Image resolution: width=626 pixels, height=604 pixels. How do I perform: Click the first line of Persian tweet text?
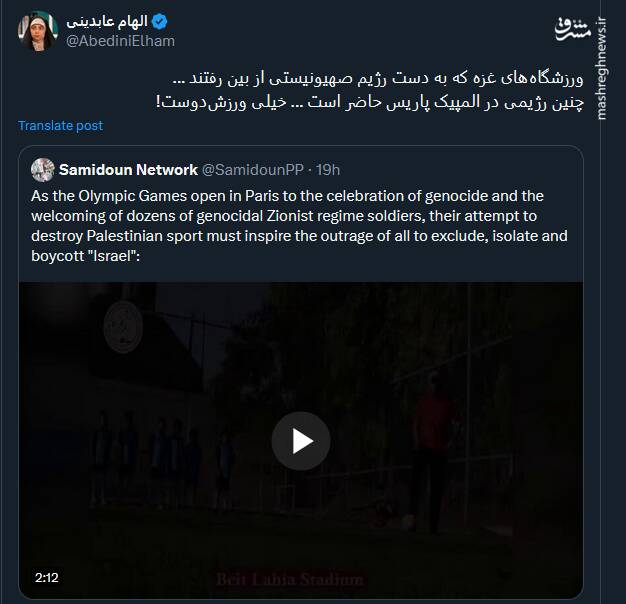pos(378,78)
